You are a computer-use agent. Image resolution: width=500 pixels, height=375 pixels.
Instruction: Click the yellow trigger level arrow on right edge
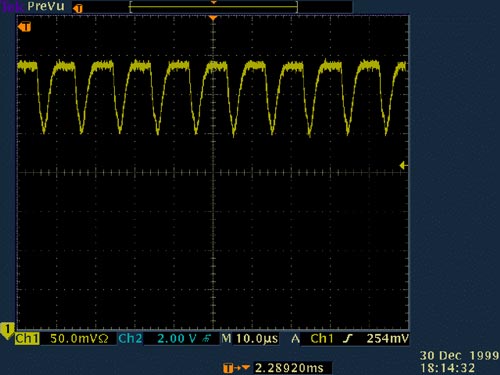[403, 165]
